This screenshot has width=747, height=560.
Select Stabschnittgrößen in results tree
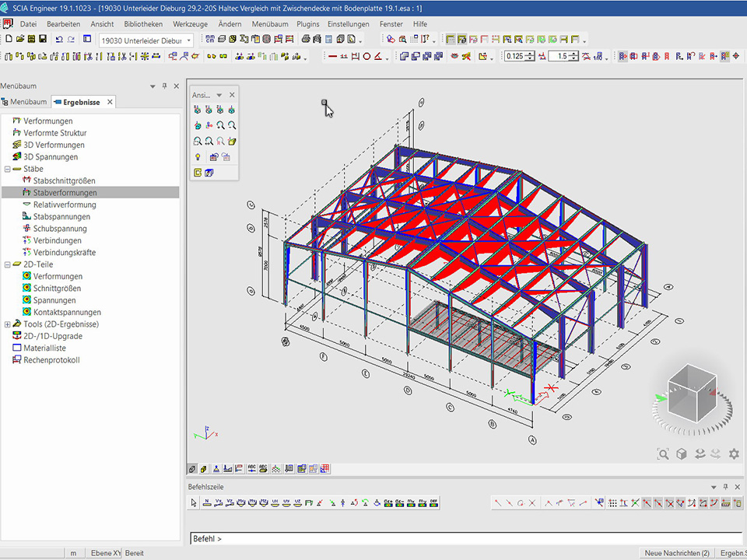[x=64, y=181]
